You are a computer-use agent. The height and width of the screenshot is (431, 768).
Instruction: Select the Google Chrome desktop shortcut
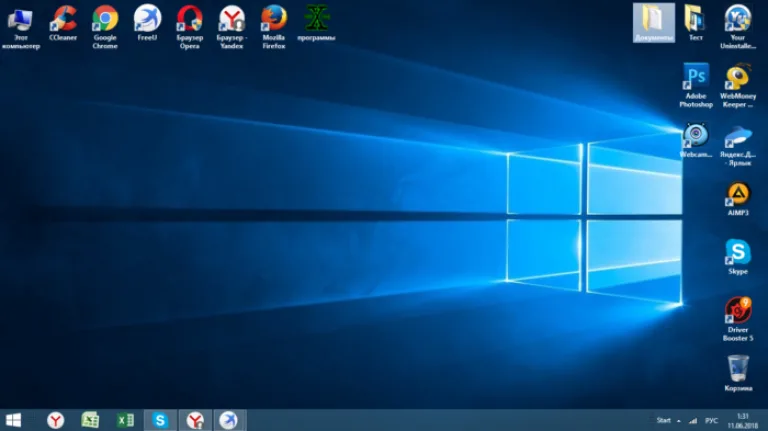point(105,27)
